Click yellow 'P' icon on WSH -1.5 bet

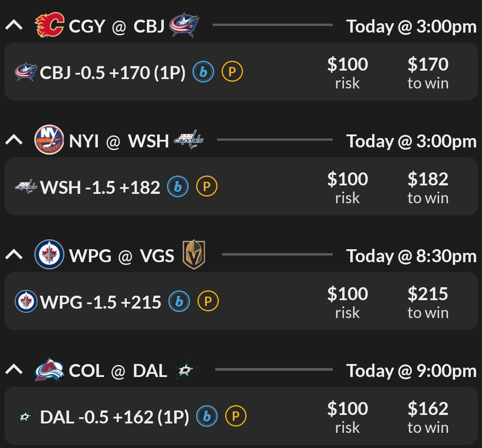[207, 187]
